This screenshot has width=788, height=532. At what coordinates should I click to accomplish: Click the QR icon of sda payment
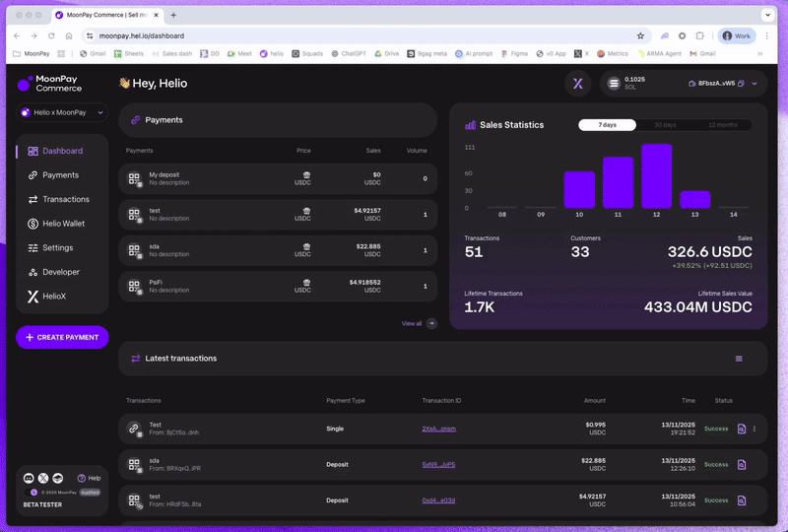pos(135,250)
